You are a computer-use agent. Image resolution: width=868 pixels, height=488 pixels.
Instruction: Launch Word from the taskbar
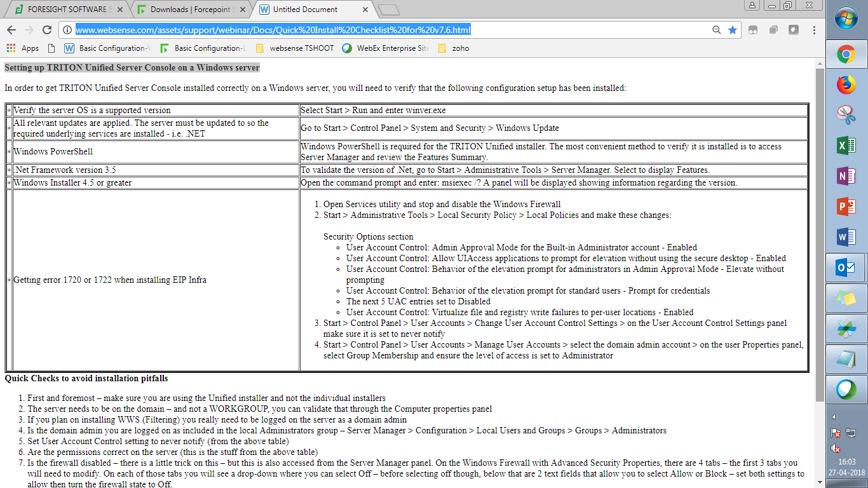[x=846, y=238]
